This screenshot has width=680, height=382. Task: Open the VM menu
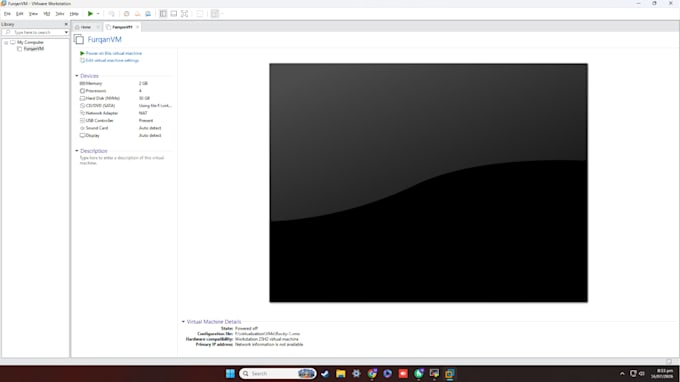point(46,14)
